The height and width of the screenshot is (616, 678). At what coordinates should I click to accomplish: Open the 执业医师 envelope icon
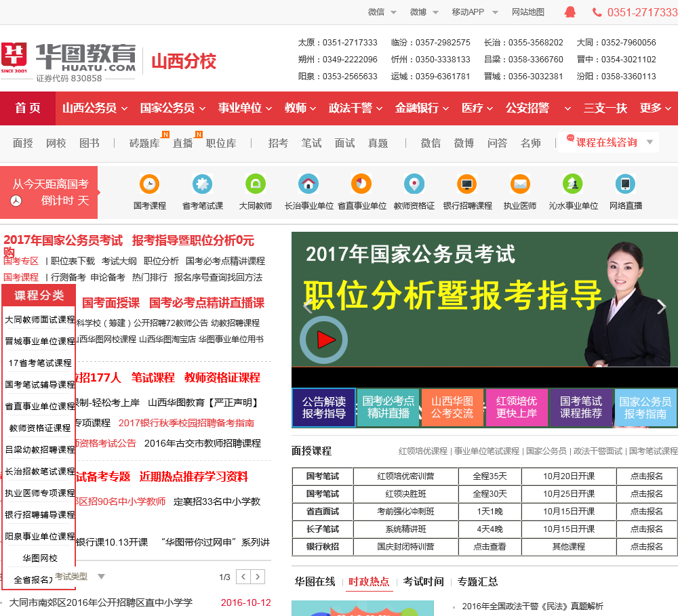[x=520, y=184]
